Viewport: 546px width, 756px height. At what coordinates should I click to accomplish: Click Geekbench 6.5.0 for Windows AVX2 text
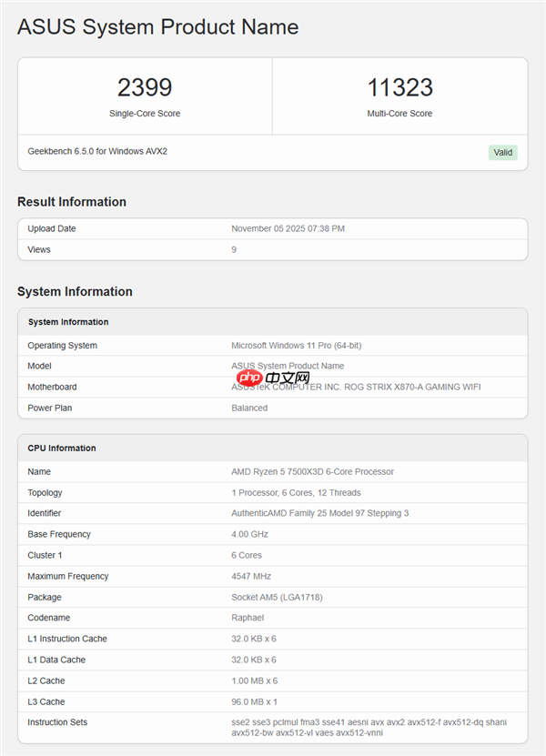pos(97,151)
